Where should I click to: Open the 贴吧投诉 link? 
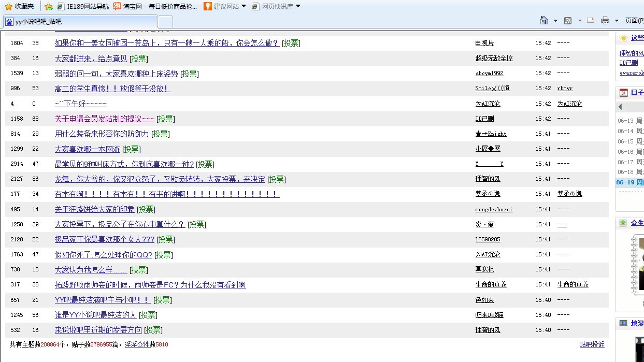click(x=592, y=344)
